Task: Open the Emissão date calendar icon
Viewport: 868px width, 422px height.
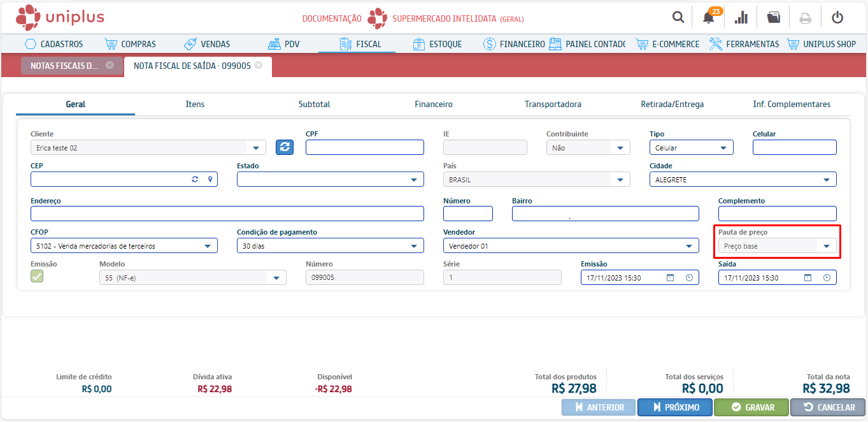Action: (669, 277)
